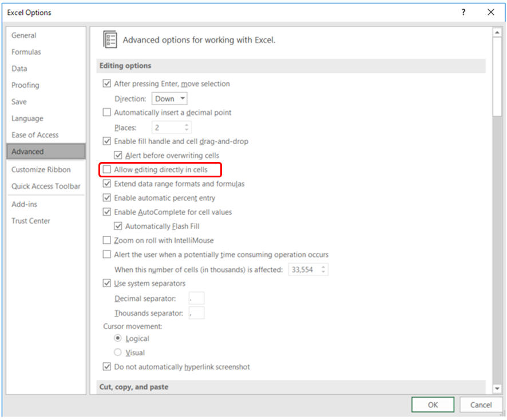Image resolution: width=507 pixels, height=420 pixels.
Task: Click the Advanced options header icon
Action: coord(110,39)
